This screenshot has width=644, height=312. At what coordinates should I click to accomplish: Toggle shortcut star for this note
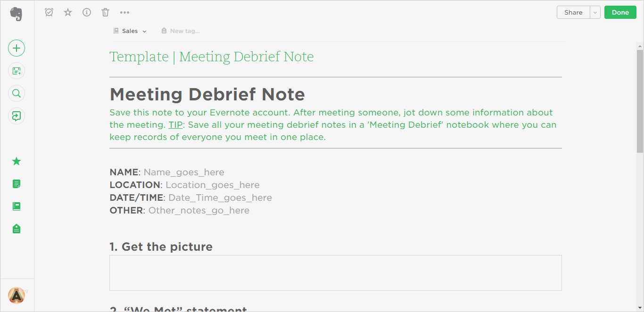68,12
